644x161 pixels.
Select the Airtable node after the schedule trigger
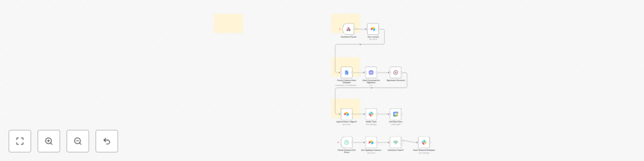pyautogui.click(x=371, y=142)
